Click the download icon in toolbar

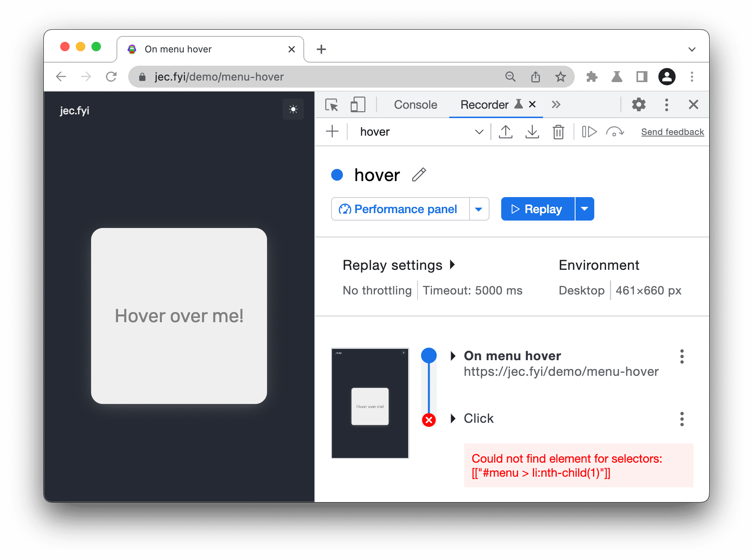point(532,131)
